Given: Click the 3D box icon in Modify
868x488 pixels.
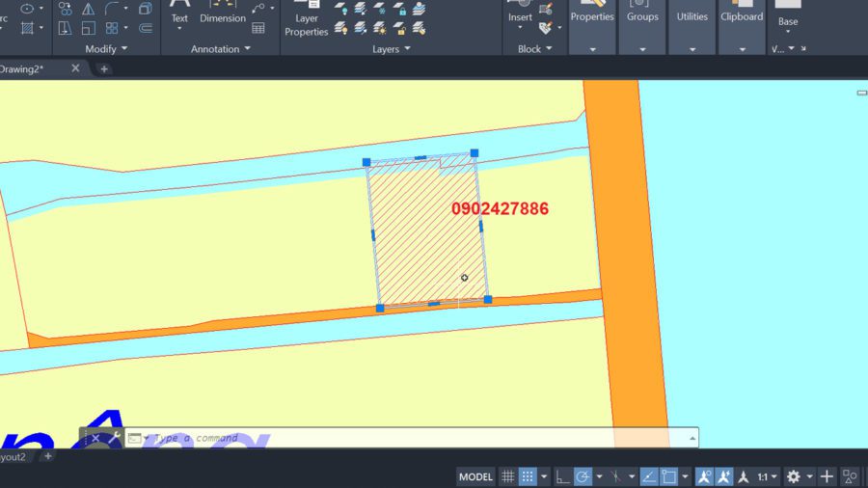Looking at the screenshot, I should coord(145,9).
